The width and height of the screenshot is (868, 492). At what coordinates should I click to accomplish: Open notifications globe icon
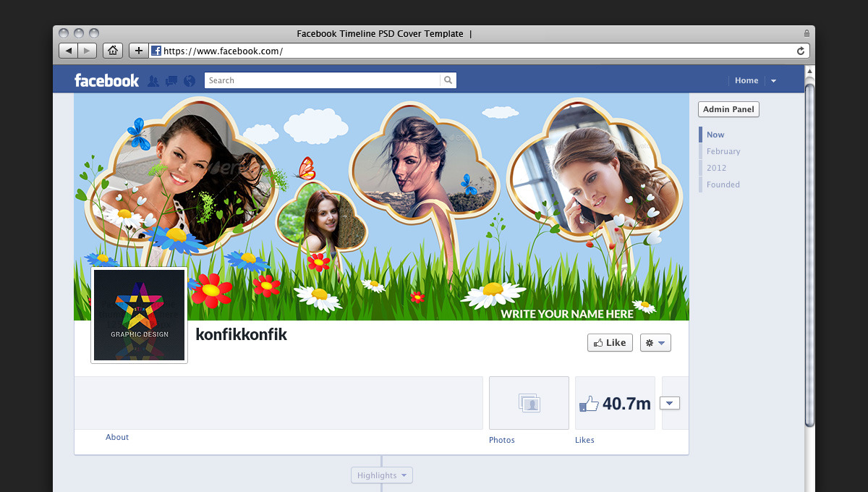pos(190,81)
